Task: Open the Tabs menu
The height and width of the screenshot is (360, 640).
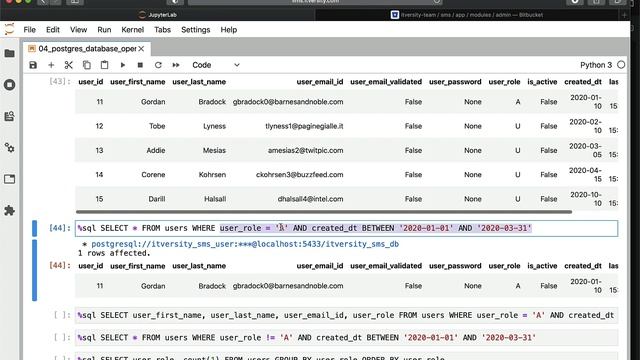Action: click(x=162, y=30)
